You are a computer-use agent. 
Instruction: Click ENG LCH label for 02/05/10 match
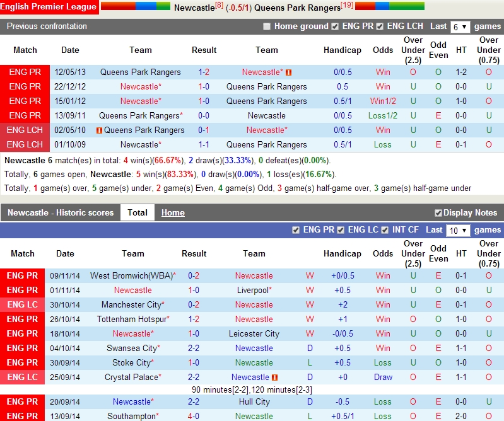click(25, 130)
